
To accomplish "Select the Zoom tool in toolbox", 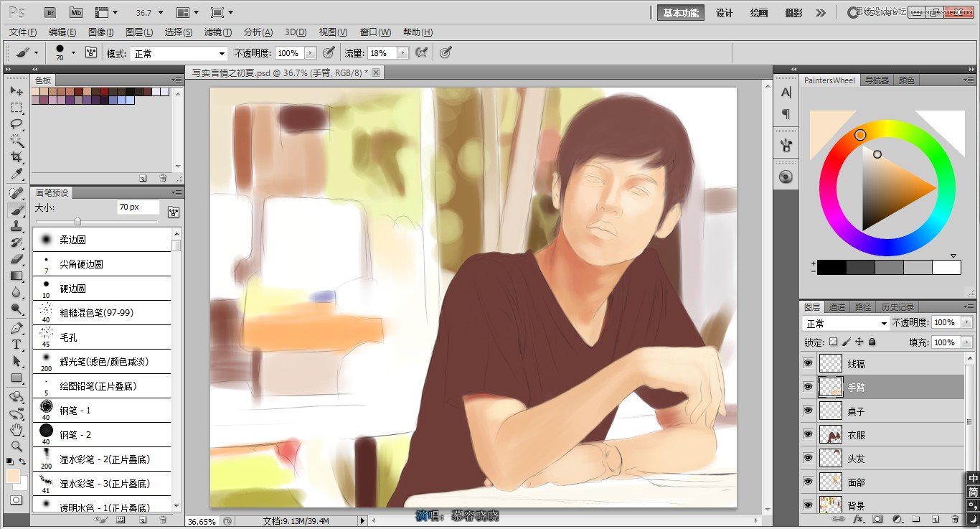I will click(x=17, y=446).
